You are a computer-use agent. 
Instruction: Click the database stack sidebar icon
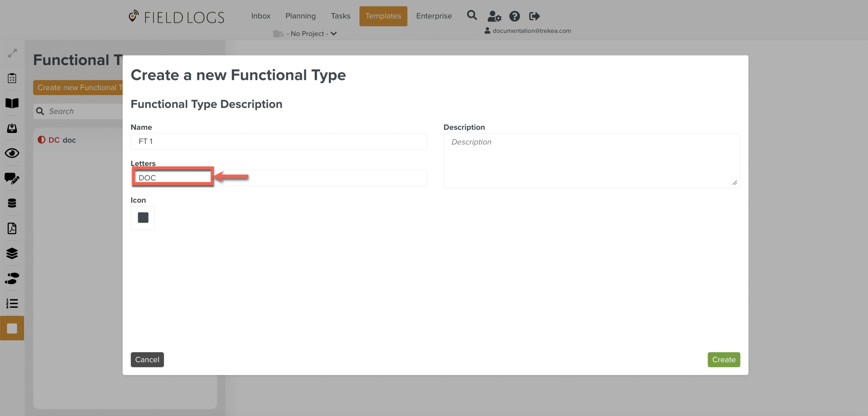[x=12, y=203]
